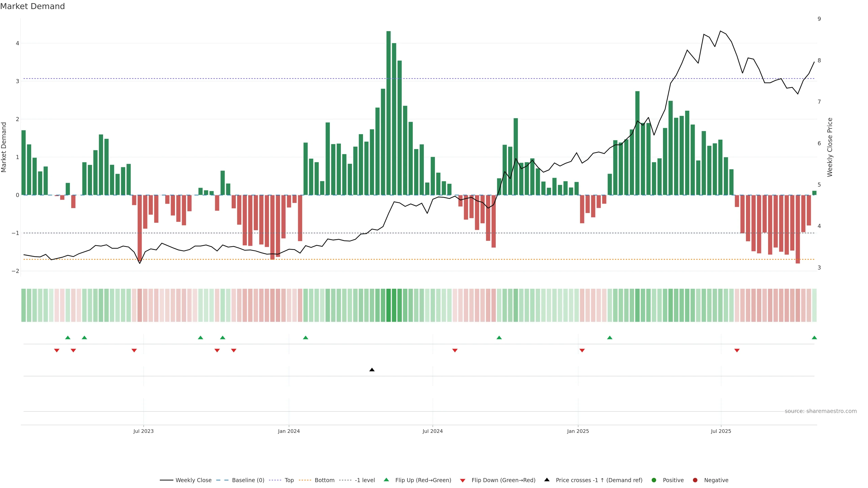This screenshot has height=488, width=868.
Task: Toggle the Top level legend entry
Action: tap(289, 480)
